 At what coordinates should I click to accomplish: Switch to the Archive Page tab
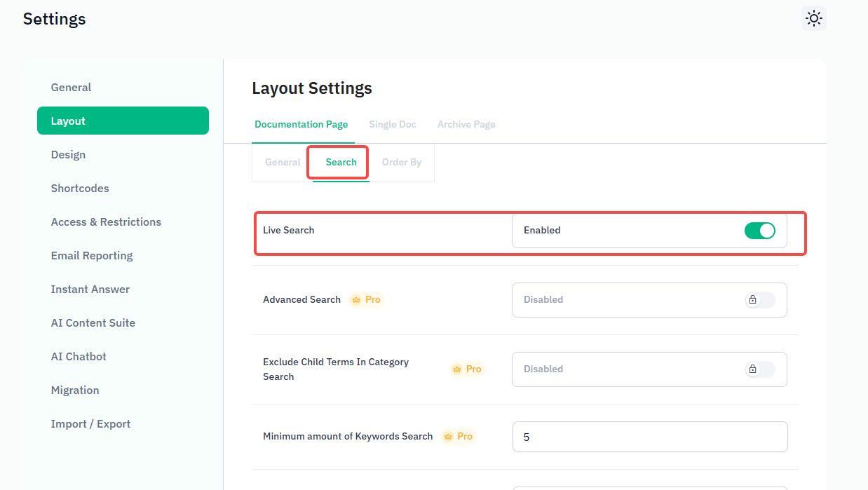coord(466,124)
